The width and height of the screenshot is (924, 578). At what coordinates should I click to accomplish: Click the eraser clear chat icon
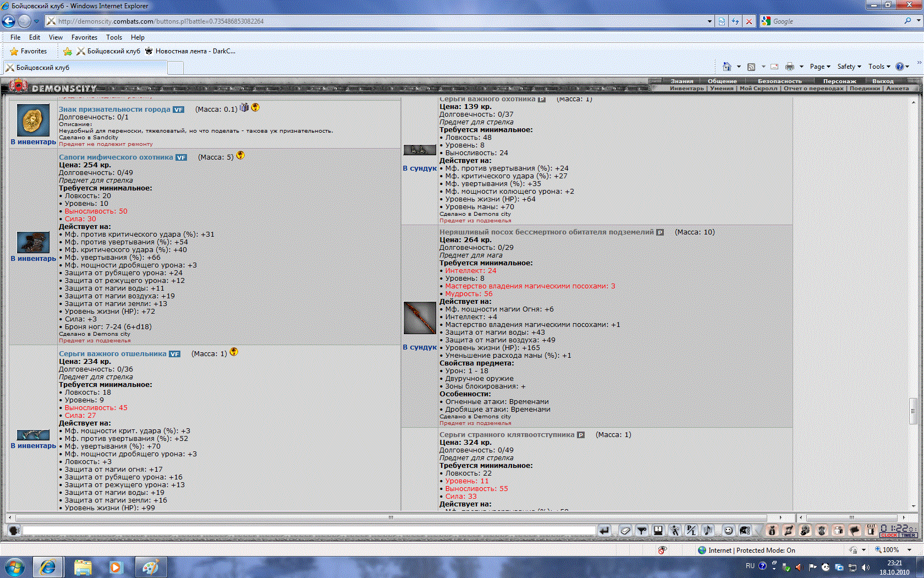point(625,530)
